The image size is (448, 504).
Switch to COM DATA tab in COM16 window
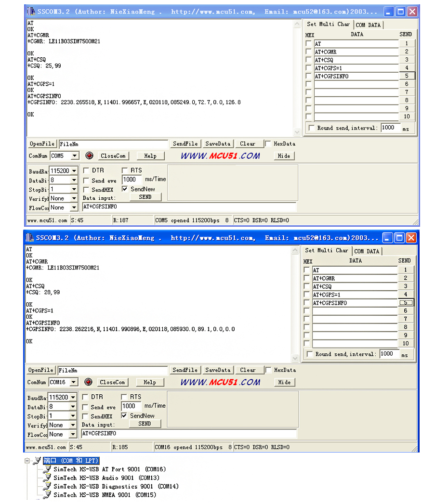pyautogui.click(x=367, y=251)
